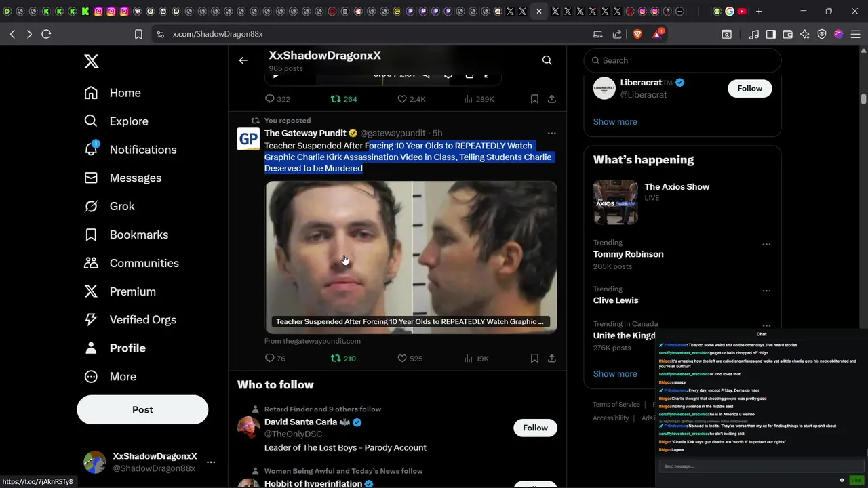Click the Post button
The width and height of the screenshot is (868, 488).
click(x=142, y=409)
